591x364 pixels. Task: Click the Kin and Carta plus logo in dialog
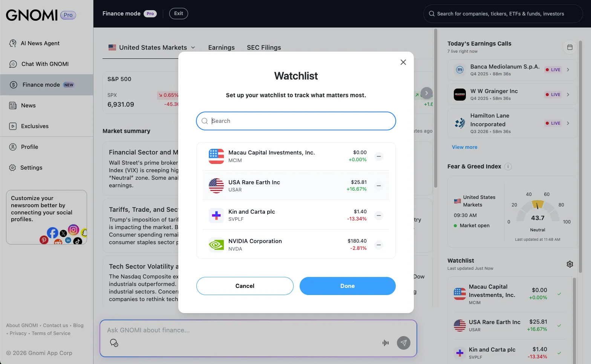tap(216, 216)
